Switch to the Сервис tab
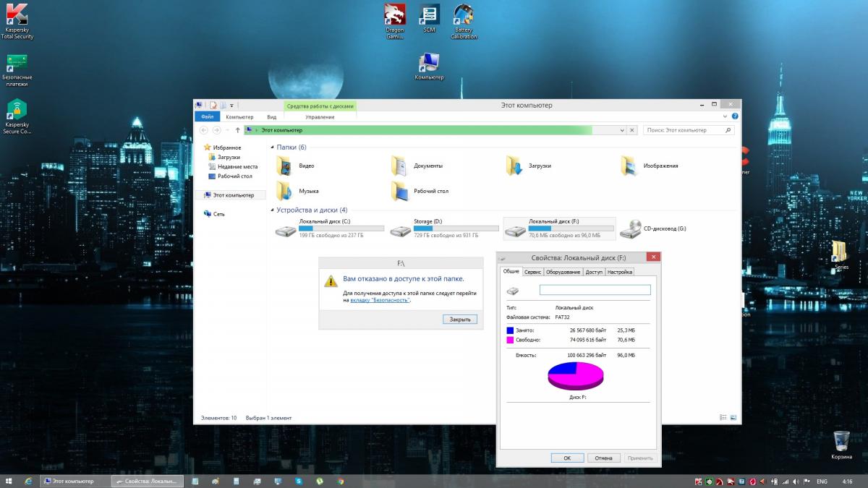This screenshot has width=868, height=488. [x=532, y=272]
